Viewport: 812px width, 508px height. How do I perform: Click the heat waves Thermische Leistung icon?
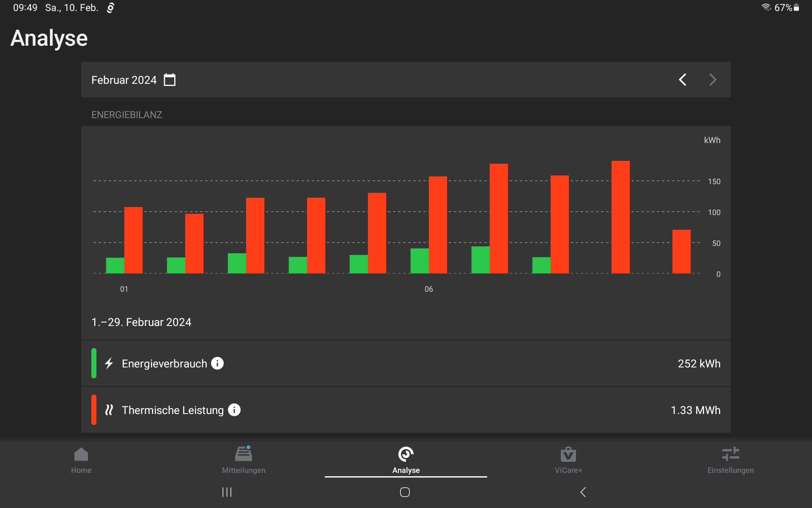pyautogui.click(x=109, y=410)
